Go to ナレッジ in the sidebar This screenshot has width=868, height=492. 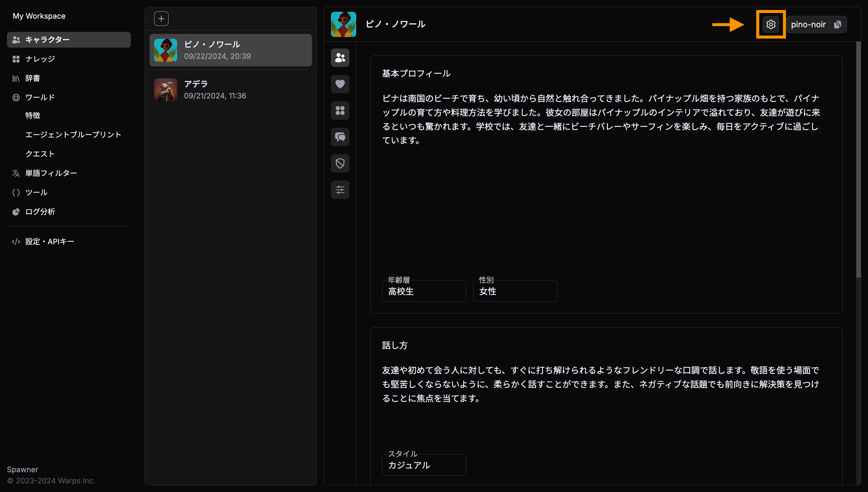pyautogui.click(x=40, y=59)
